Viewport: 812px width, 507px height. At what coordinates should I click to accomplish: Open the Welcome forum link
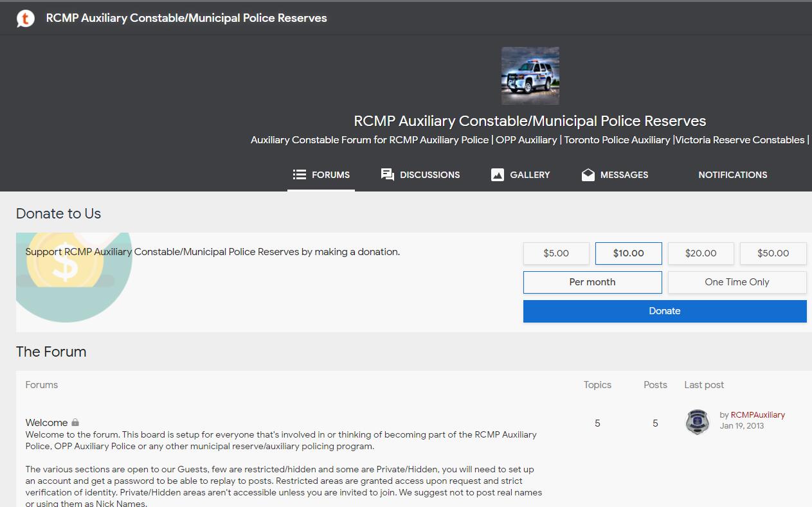(46, 423)
